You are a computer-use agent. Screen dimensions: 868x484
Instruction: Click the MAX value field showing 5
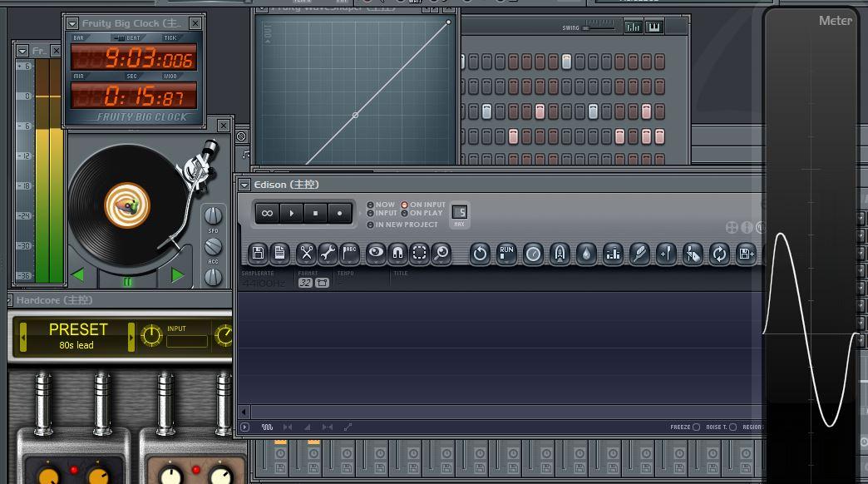click(x=460, y=212)
